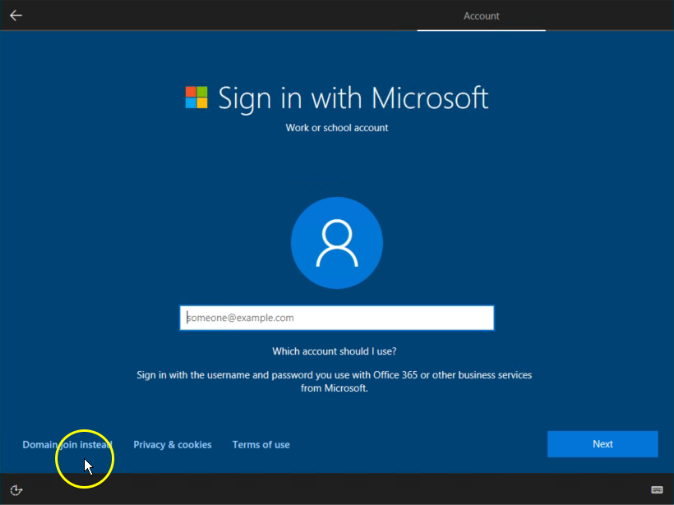The width and height of the screenshot is (674, 505).
Task: Select the Account tab
Action: pyautogui.click(x=481, y=16)
